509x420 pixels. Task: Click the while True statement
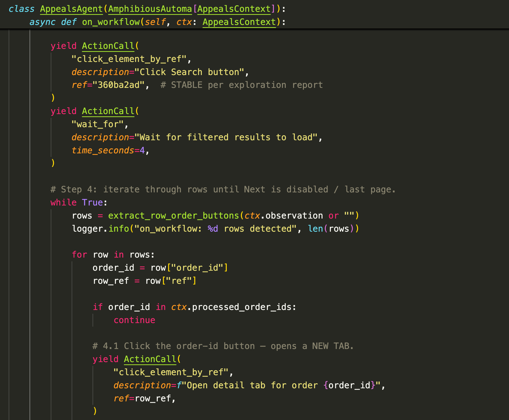79,202
